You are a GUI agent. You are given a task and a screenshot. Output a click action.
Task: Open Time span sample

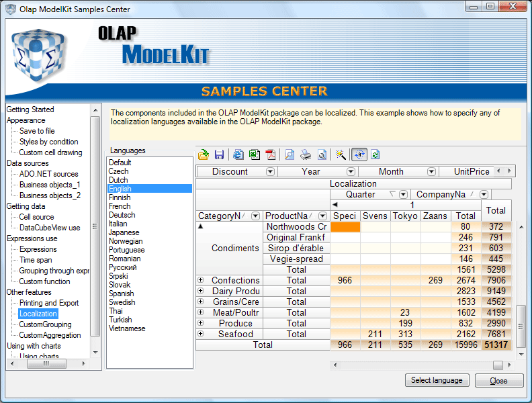(x=36, y=260)
